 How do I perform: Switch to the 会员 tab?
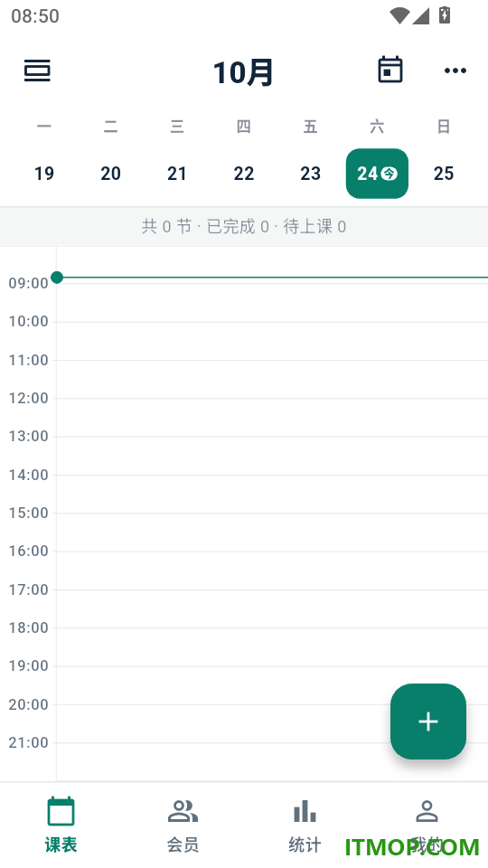click(x=183, y=825)
